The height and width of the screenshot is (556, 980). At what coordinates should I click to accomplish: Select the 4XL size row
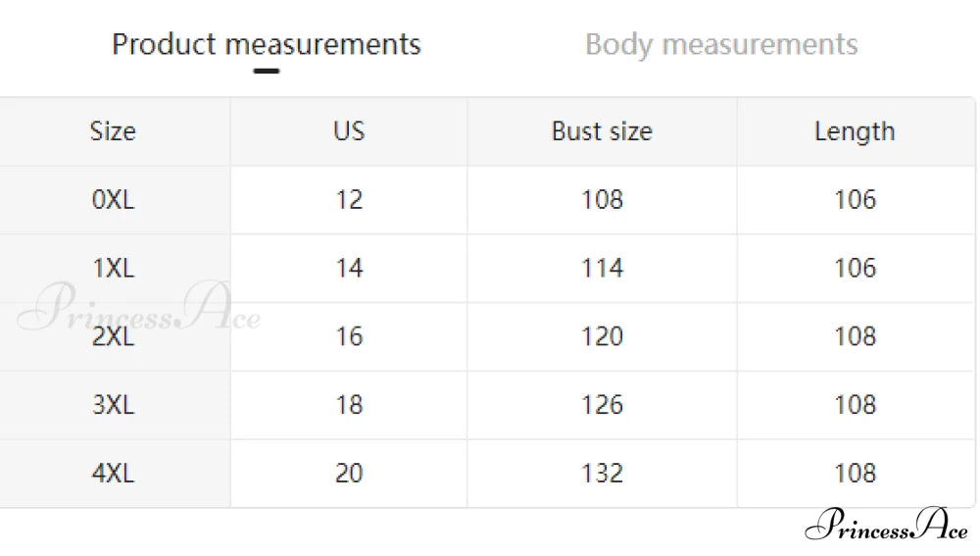coord(487,473)
